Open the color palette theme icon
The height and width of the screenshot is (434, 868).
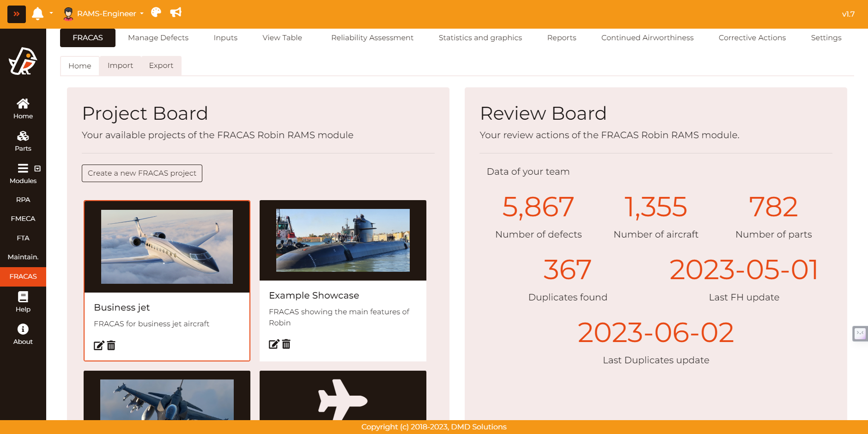tap(156, 12)
